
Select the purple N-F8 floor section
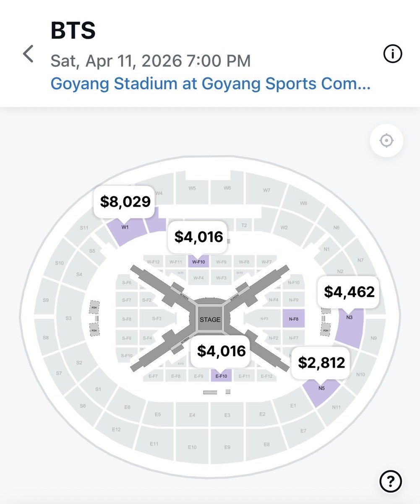(x=293, y=319)
